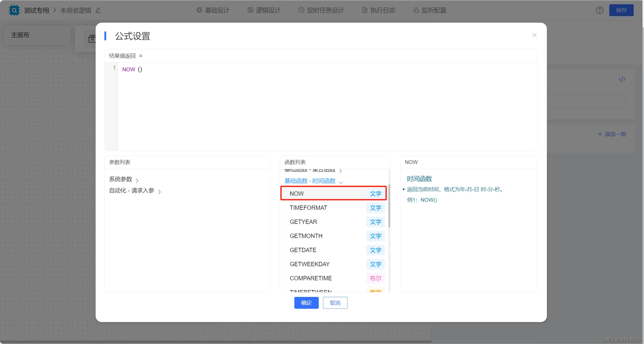
Task: Click the code view icon on right panel
Action: pos(622,79)
